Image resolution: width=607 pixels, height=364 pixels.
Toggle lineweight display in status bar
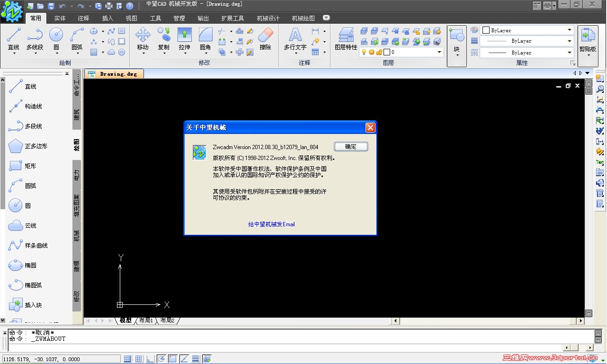coord(196,359)
